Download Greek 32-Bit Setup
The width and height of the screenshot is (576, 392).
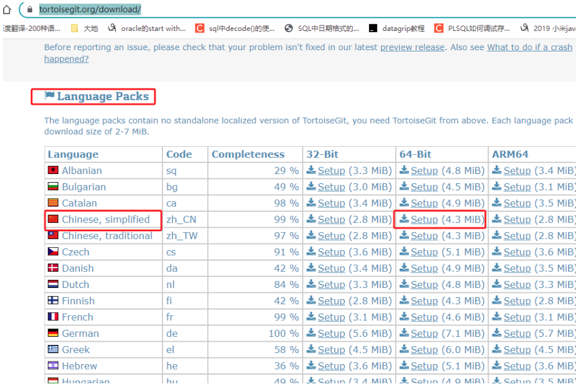tap(331, 349)
